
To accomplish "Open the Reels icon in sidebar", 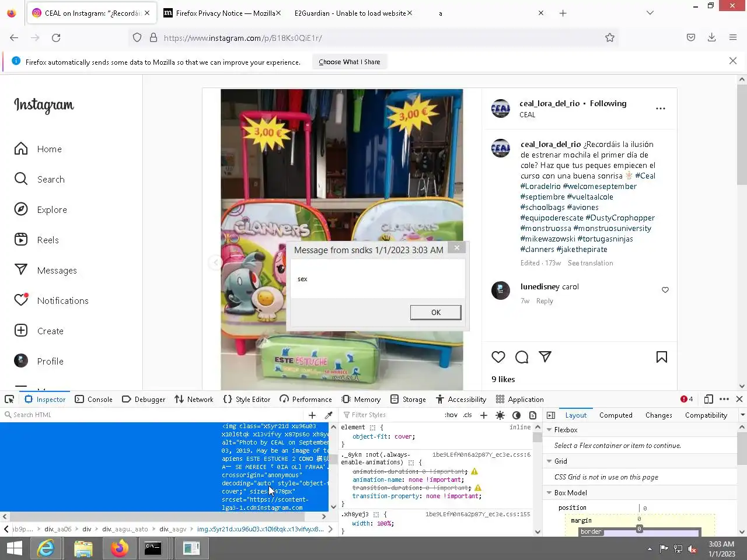I will click(21, 240).
